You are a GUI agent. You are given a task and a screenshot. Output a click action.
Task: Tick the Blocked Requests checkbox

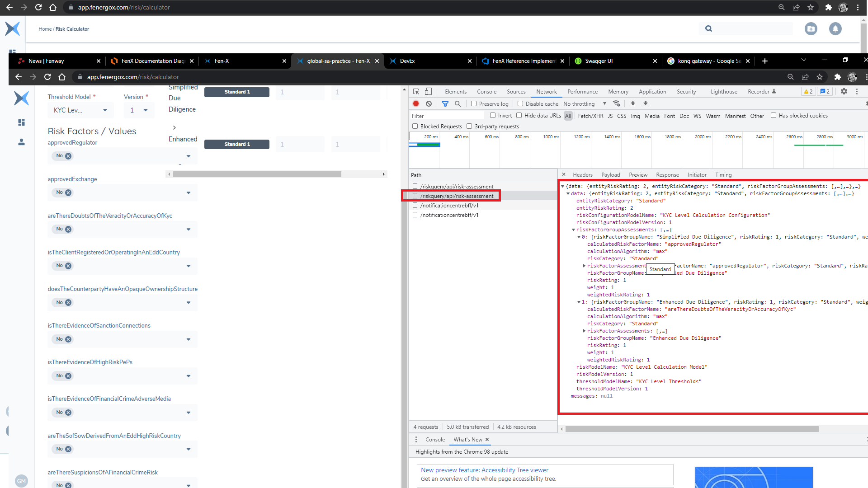pos(415,127)
